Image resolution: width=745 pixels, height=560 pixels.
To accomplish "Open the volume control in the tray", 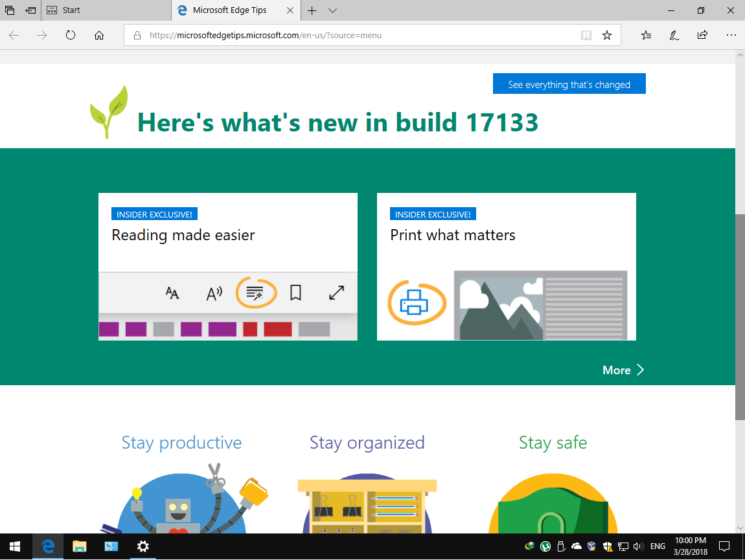I will tap(638, 546).
